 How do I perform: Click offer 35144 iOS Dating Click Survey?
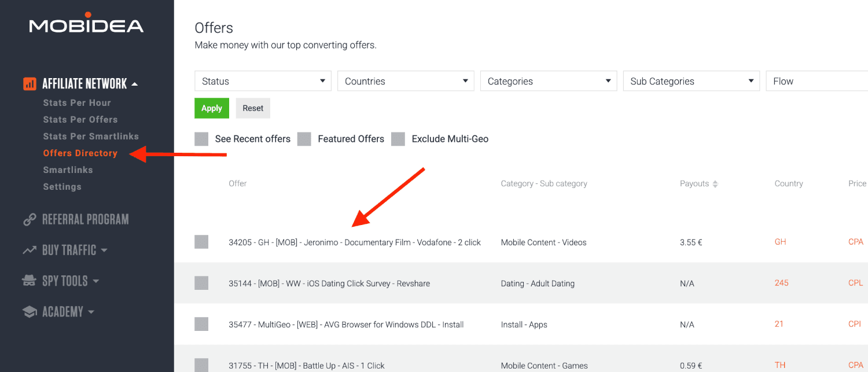coord(329,283)
